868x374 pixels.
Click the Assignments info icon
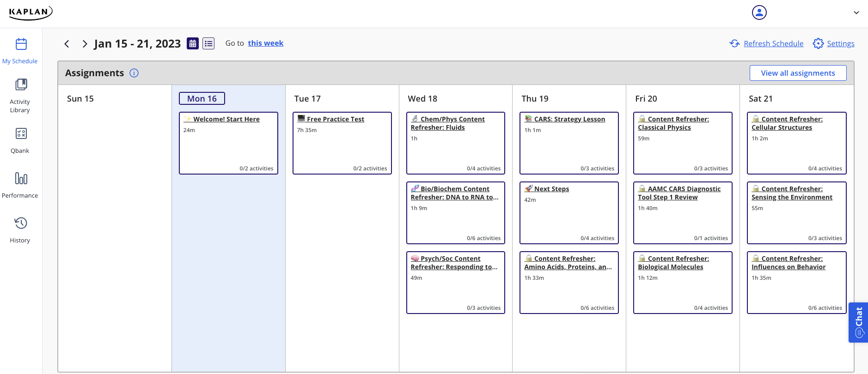pos(134,73)
